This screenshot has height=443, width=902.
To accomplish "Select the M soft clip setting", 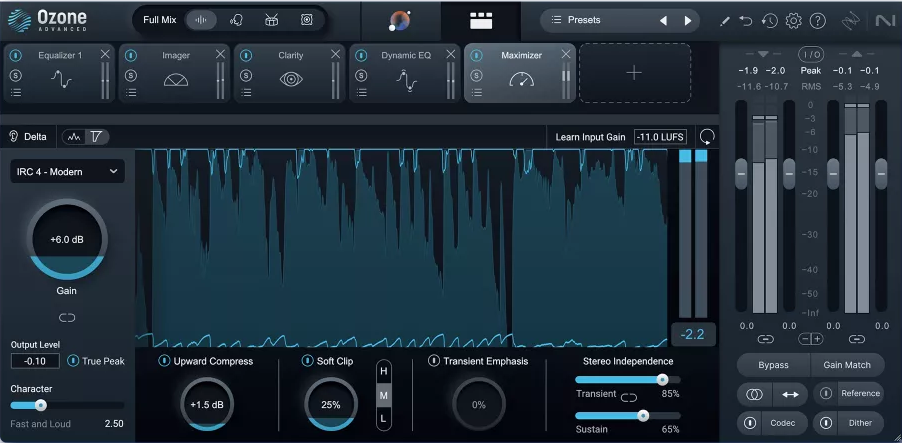I will coord(384,396).
